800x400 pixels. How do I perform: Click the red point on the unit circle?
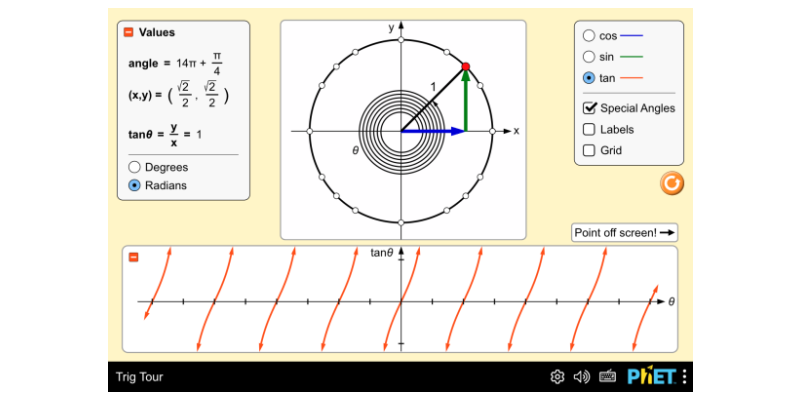click(x=466, y=67)
